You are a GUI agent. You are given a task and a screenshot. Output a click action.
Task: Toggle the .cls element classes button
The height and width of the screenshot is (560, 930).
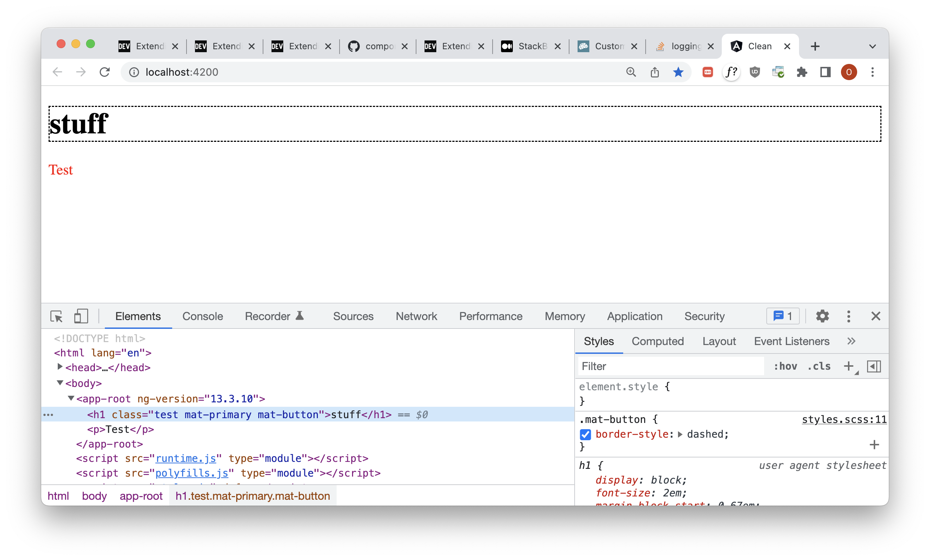[819, 366]
